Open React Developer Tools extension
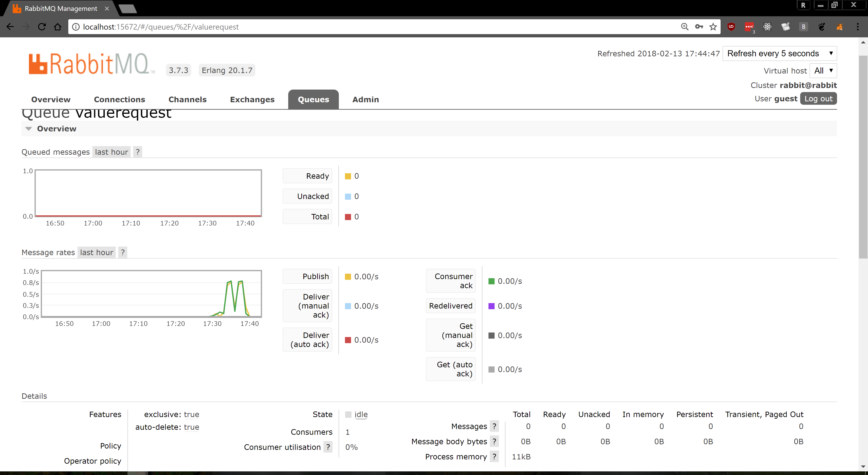The width and height of the screenshot is (868, 475). coord(768,27)
